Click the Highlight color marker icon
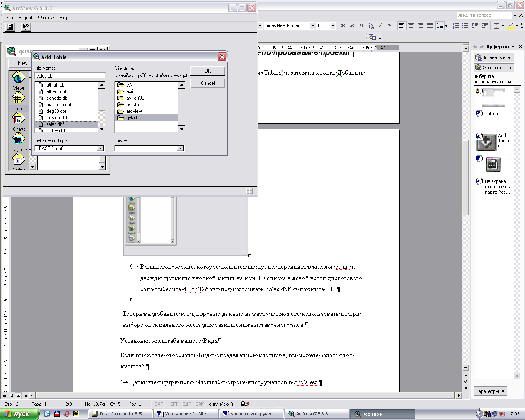525x420 pixels. [510, 25]
